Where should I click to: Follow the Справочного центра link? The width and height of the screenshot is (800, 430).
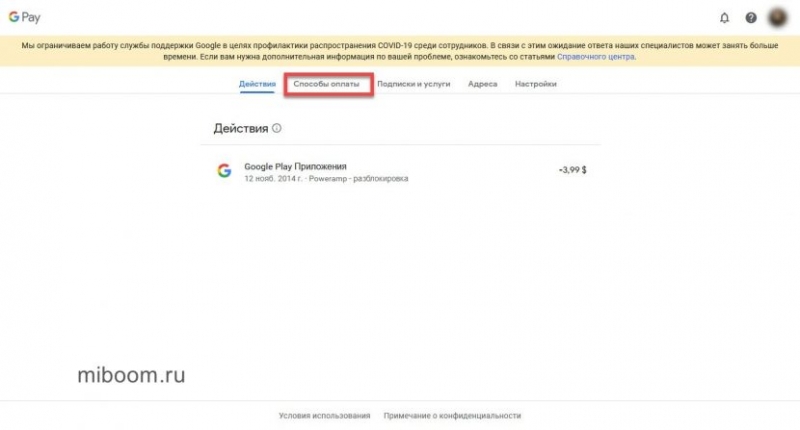[x=596, y=57]
